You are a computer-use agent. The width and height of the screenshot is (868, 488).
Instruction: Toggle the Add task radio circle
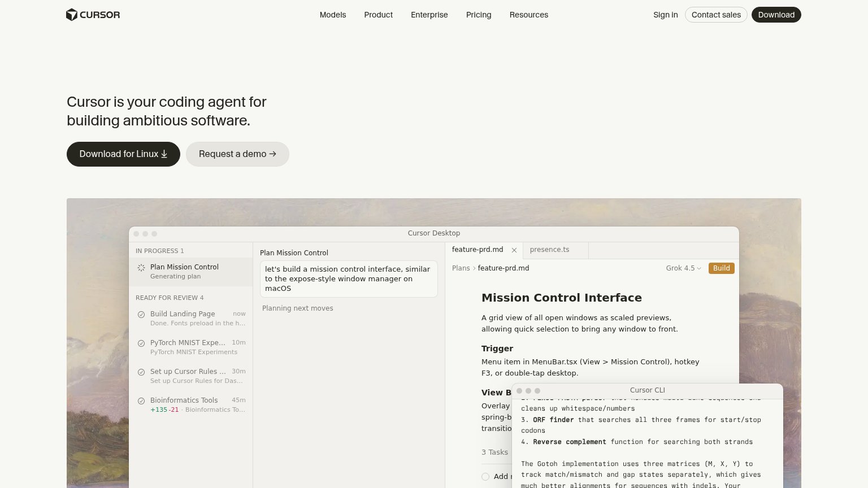pos(485,477)
